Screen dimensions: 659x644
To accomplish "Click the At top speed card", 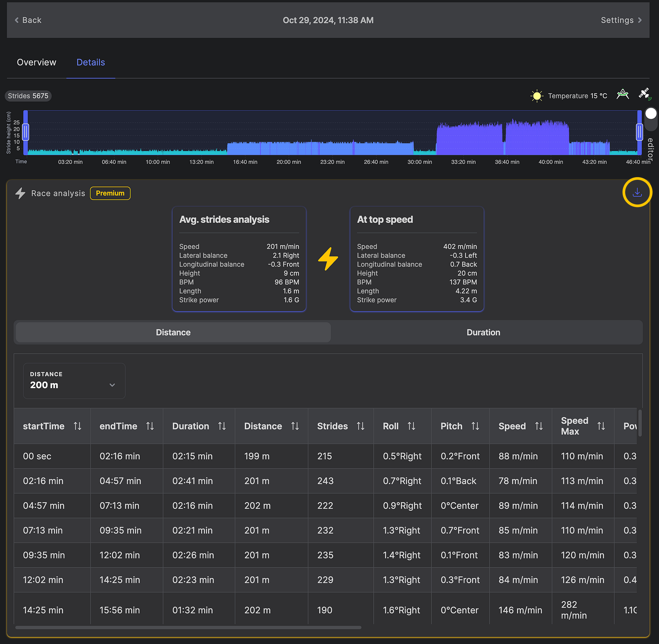I will (x=417, y=259).
